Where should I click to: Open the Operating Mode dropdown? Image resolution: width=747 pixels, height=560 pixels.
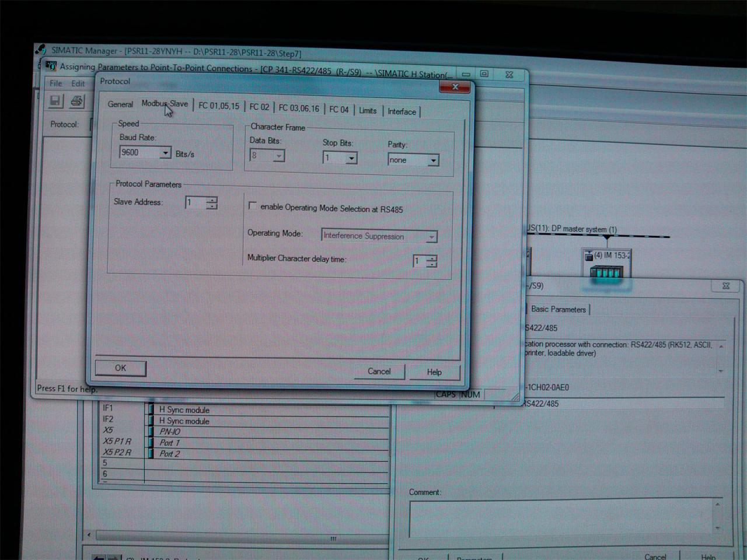pos(431,237)
